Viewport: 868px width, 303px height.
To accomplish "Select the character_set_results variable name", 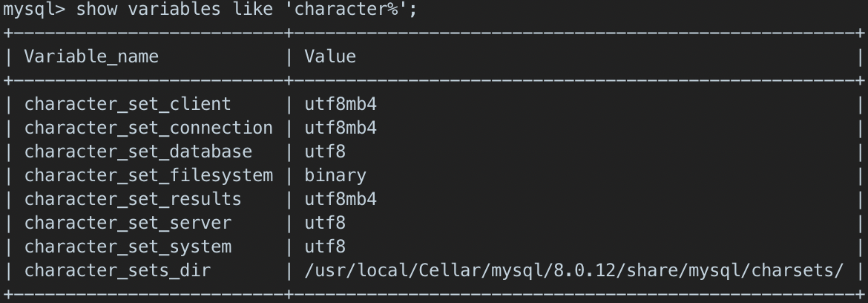I will pyautogui.click(x=133, y=199).
